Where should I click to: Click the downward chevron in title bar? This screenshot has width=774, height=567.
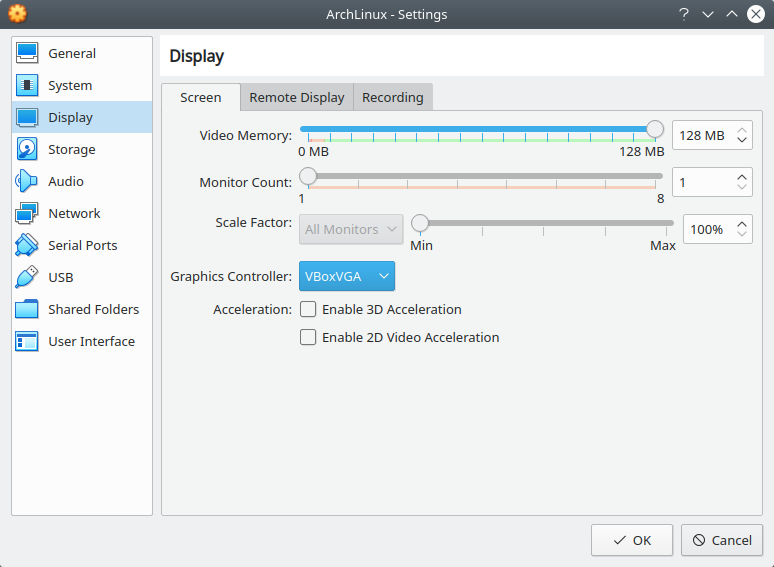708,14
